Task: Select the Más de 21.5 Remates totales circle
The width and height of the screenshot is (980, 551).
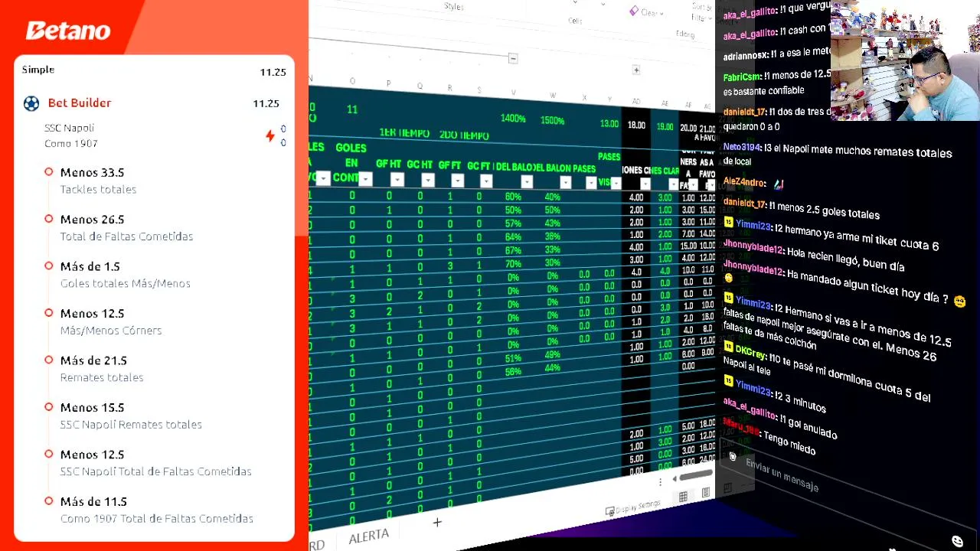Action: click(x=49, y=360)
